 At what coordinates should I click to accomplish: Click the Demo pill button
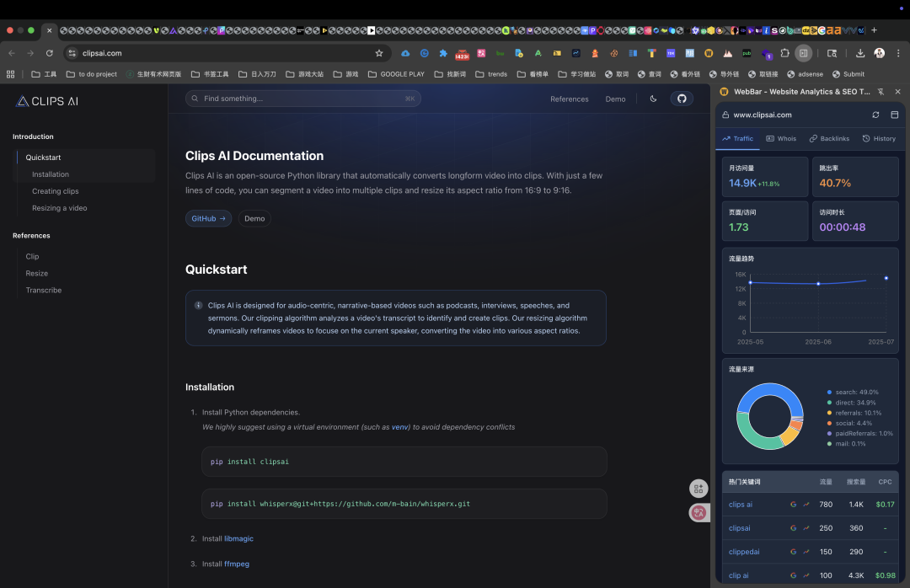(254, 219)
